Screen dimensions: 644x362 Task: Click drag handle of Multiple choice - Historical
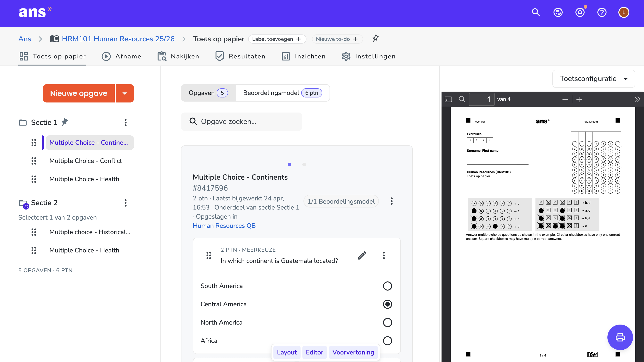[x=34, y=232]
